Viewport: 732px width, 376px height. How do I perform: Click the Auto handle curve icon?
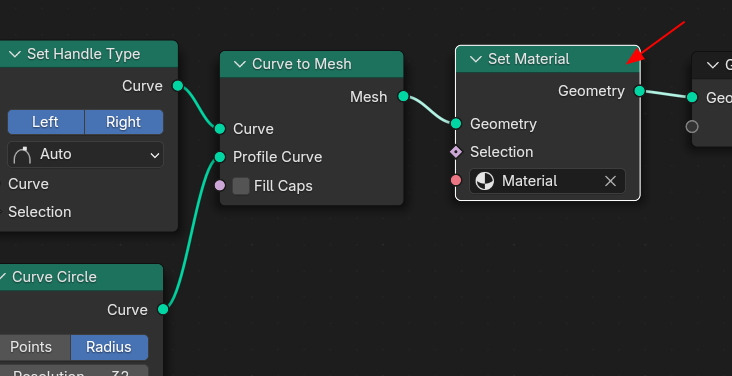pos(22,155)
